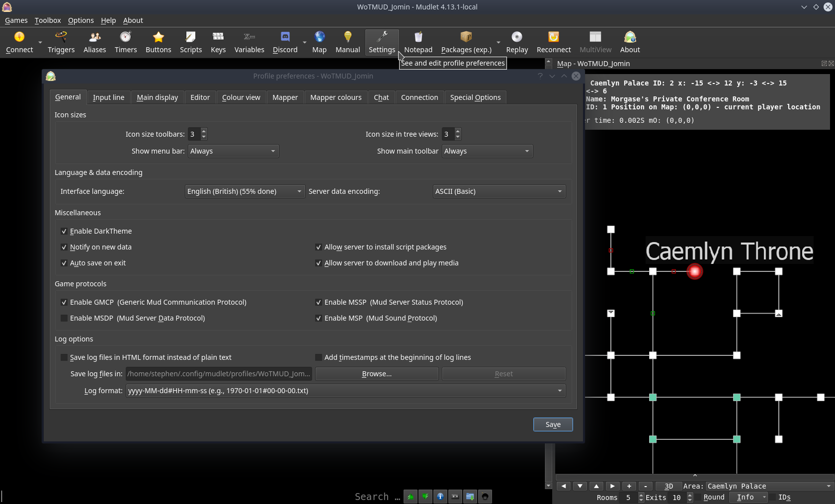Click the folder download log icon
This screenshot has height=504, width=835.
click(470, 497)
